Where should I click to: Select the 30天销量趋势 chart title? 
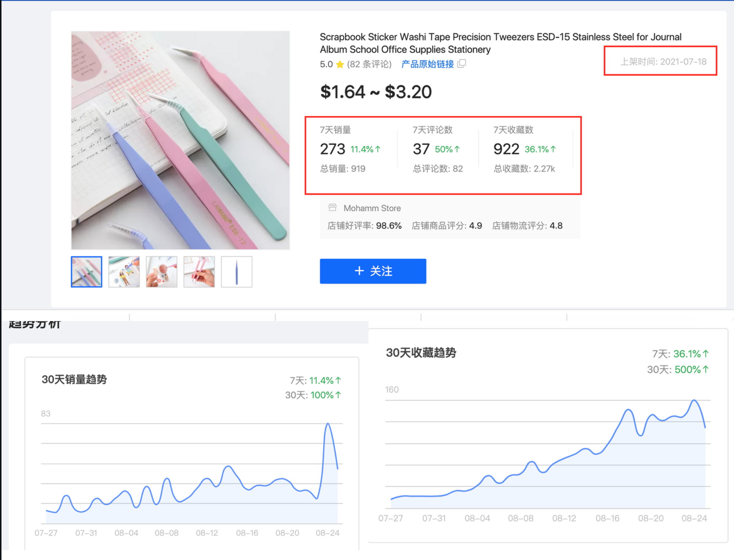tap(74, 380)
